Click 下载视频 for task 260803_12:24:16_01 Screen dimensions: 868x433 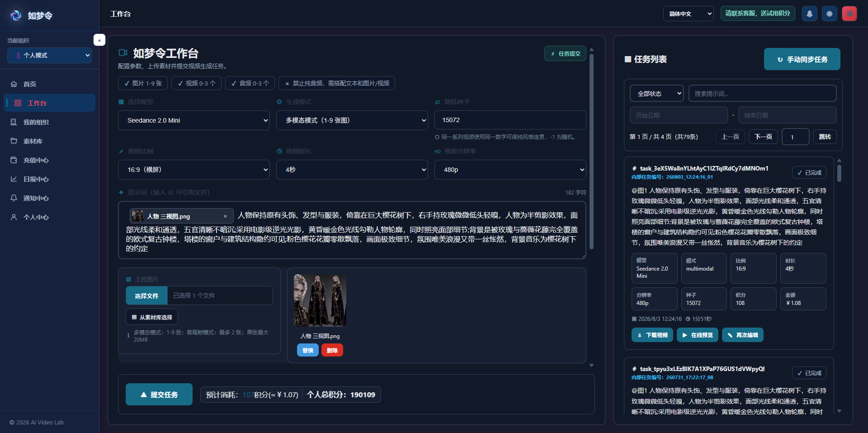652,335
